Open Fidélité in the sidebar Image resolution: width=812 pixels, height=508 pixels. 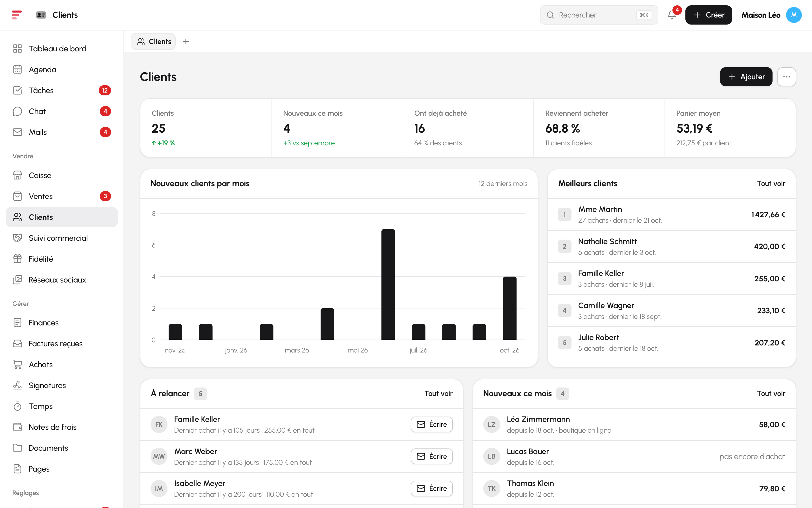point(62,259)
